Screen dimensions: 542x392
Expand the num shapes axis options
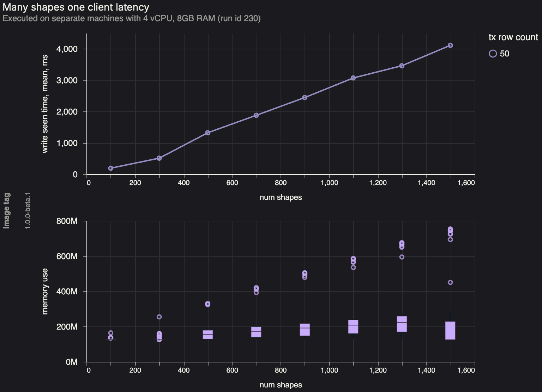pos(281,197)
